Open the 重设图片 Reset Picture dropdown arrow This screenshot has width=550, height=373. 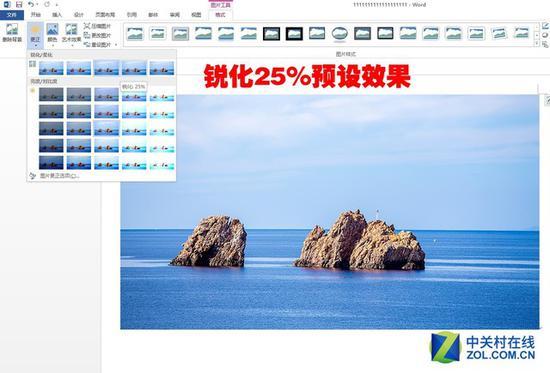point(116,45)
